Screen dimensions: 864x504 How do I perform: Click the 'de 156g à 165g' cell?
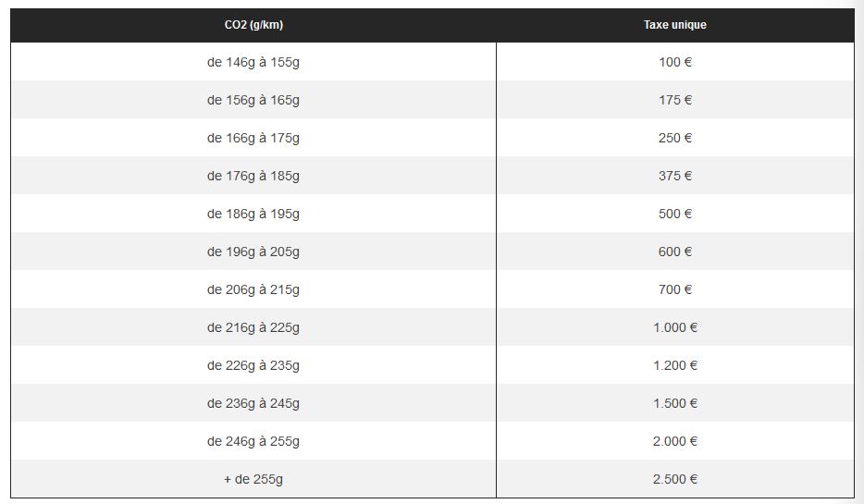[x=253, y=100]
